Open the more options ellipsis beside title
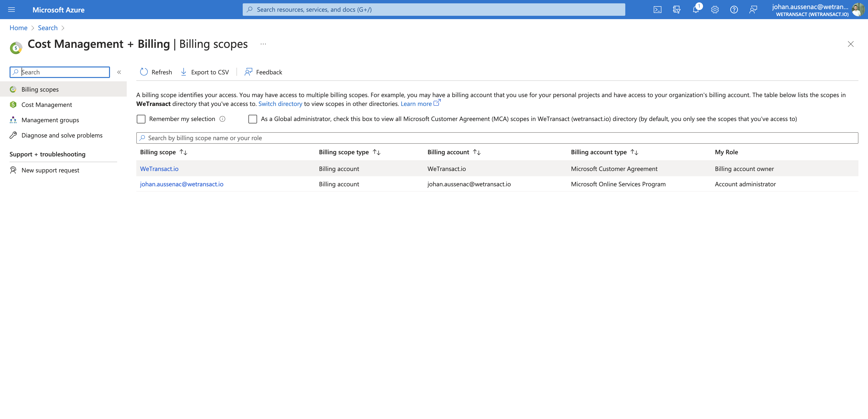The height and width of the screenshot is (419, 868). coord(263,44)
